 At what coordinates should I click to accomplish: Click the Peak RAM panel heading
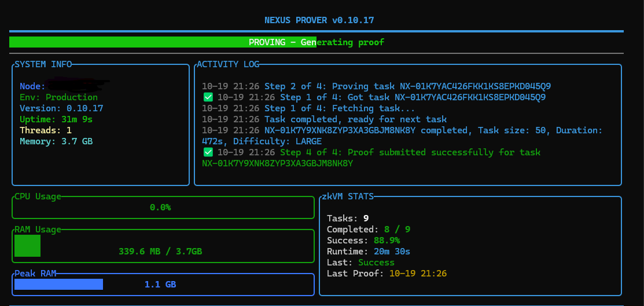tap(35, 274)
